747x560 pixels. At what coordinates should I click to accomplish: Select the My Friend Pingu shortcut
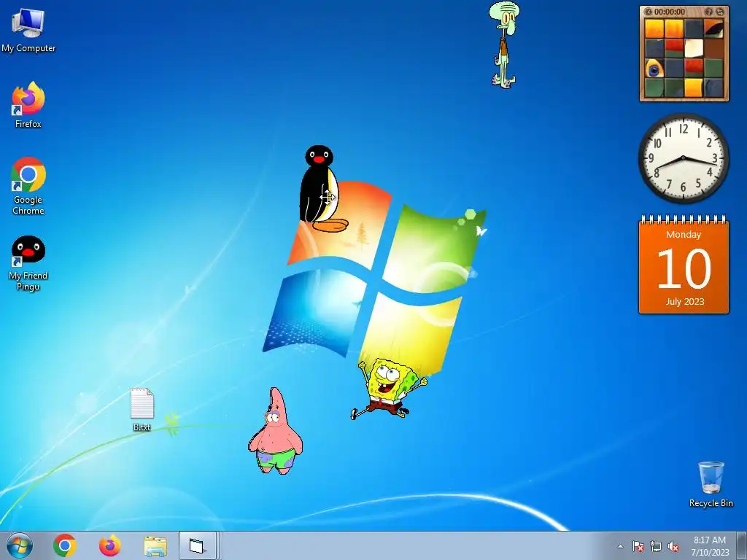[28, 262]
